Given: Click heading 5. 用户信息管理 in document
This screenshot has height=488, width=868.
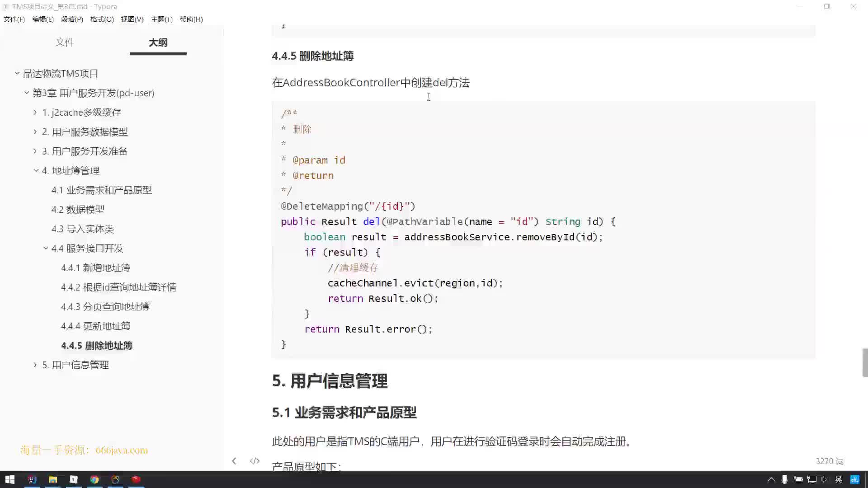Looking at the screenshot, I should pyautogui.click(x=330, y=381).
